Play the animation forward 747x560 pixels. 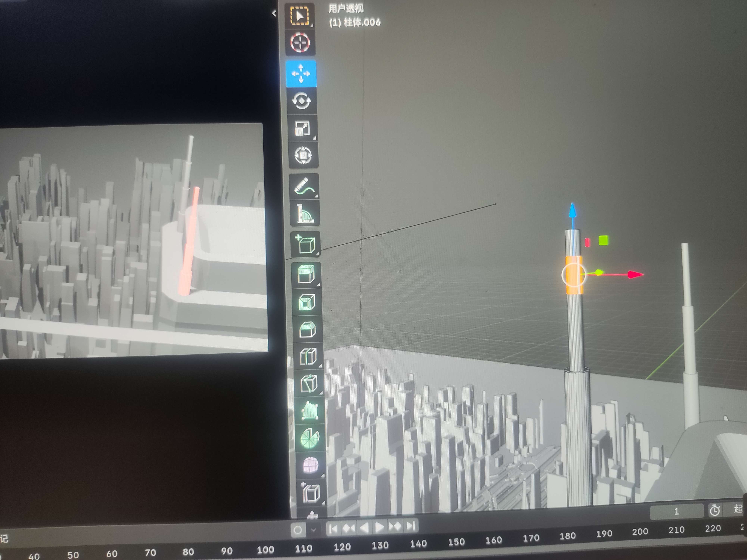[x=380, y=527]
